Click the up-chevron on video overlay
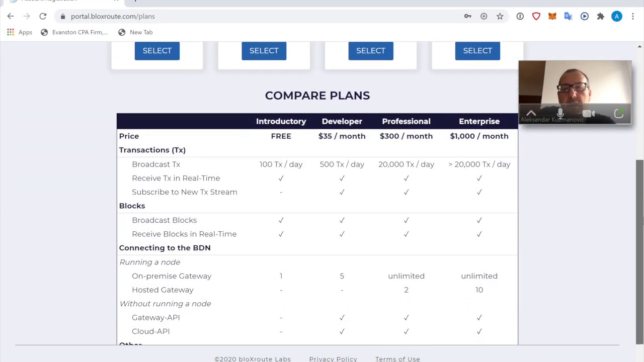 pyautogui.click(x=531, y=113)
